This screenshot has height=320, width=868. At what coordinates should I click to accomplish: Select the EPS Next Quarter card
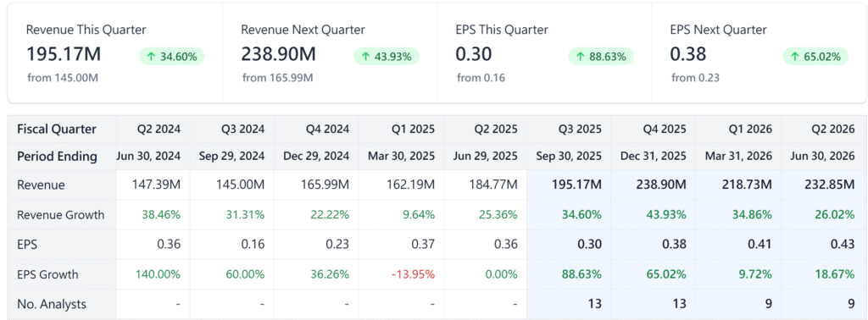pos(759,52)
